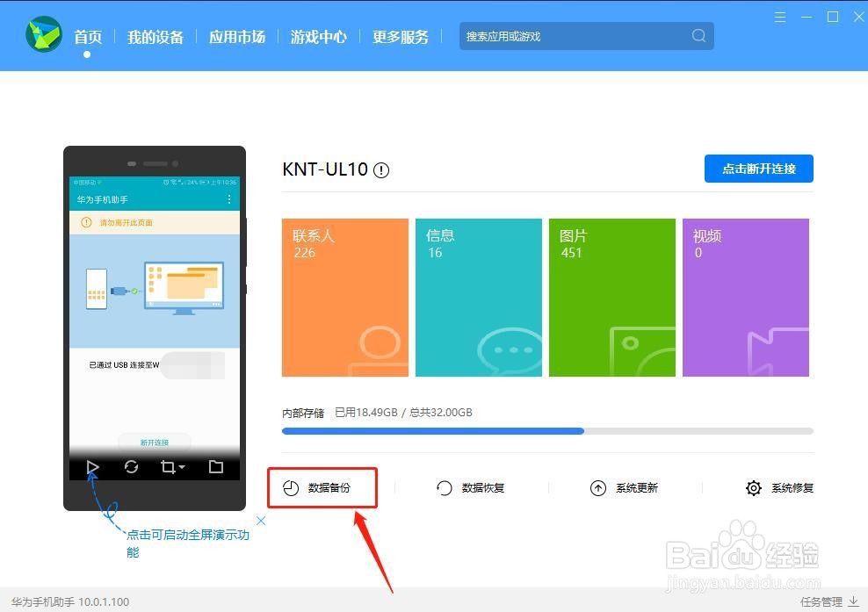Image resolution: width=868 pixels, height=612 pixels.
Task: Click the 系统更新 up-arrow icon
Action: pos(598,488)
